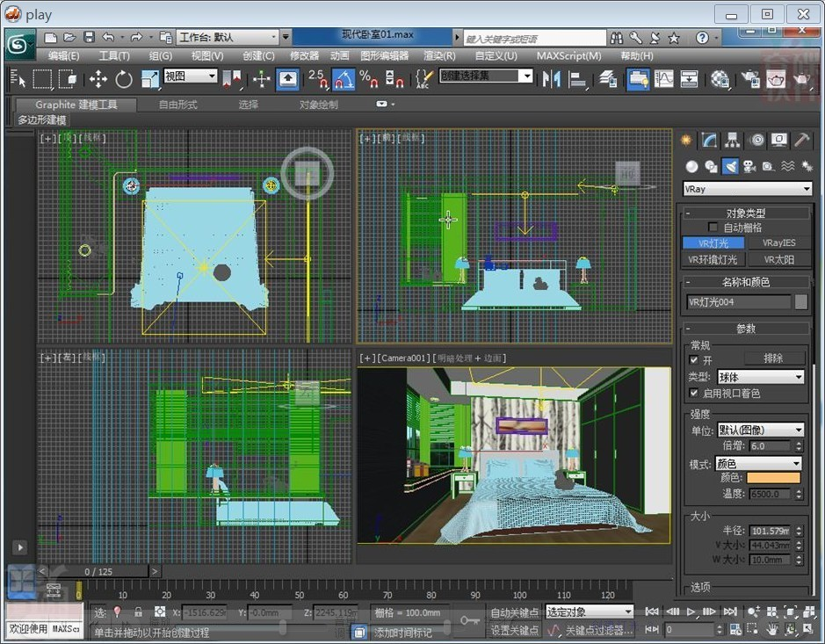Click the orange 颜色 swatch
Viewport: 825px width, 644px height.
point(773,478)
